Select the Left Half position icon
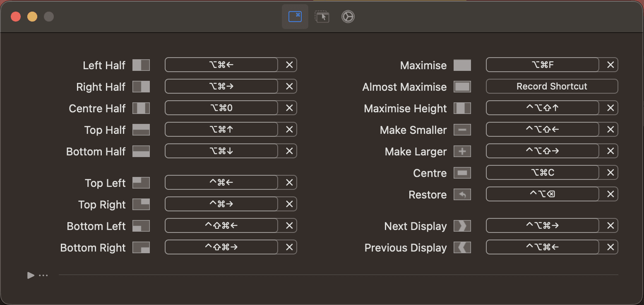Screen dimensions: 644x305 (x=141, y=65)
